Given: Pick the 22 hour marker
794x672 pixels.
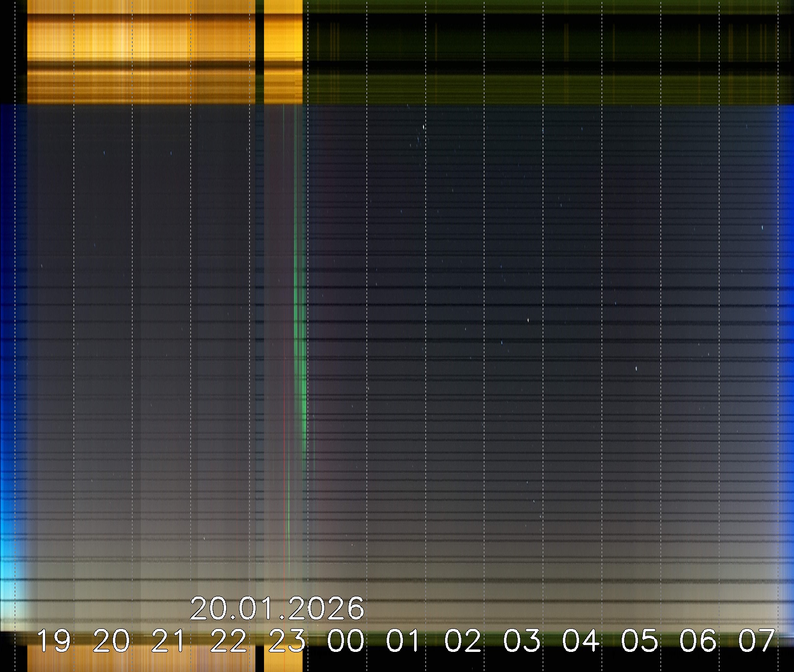Looking at the screenshot, I should (228, 641).
